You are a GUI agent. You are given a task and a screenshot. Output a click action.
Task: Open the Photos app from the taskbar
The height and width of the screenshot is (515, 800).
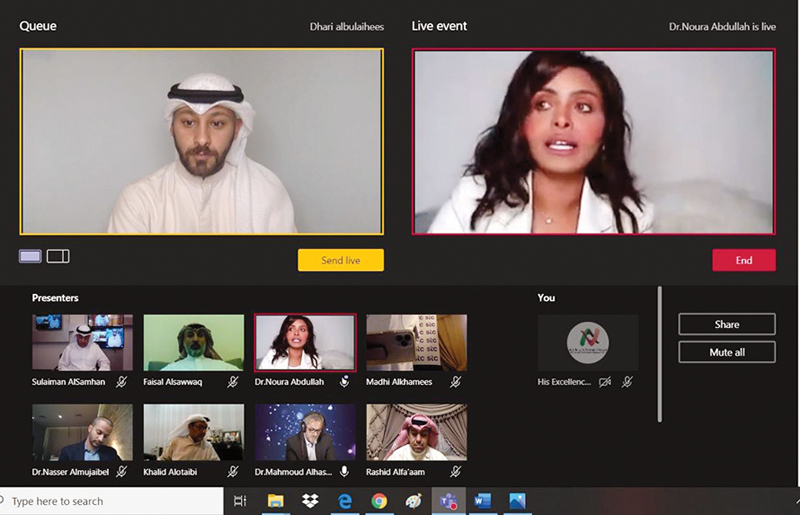coord(517,501)
